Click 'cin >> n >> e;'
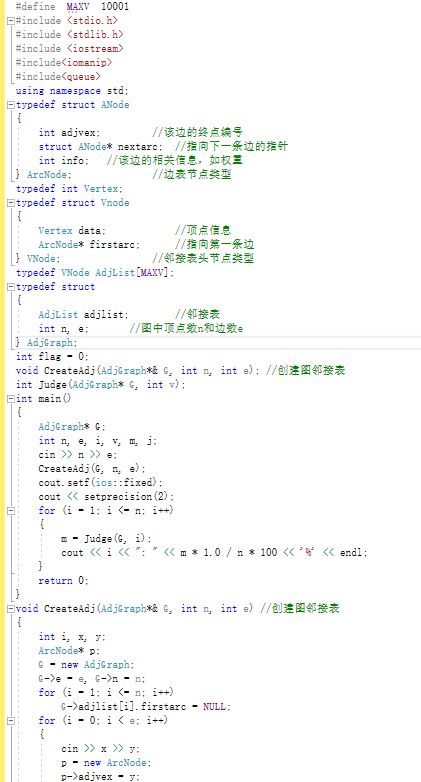The width and height of the screenshot is (421, 782). point(78,455)
